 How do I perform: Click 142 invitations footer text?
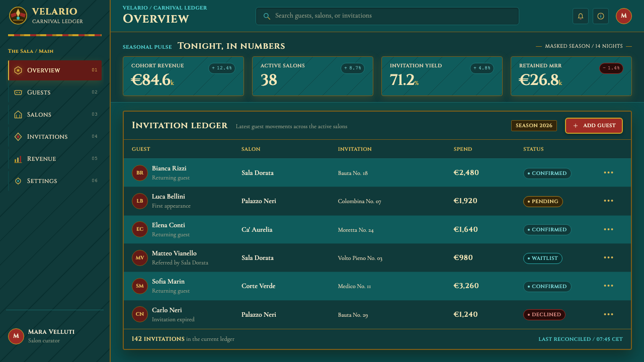(158, 339)
